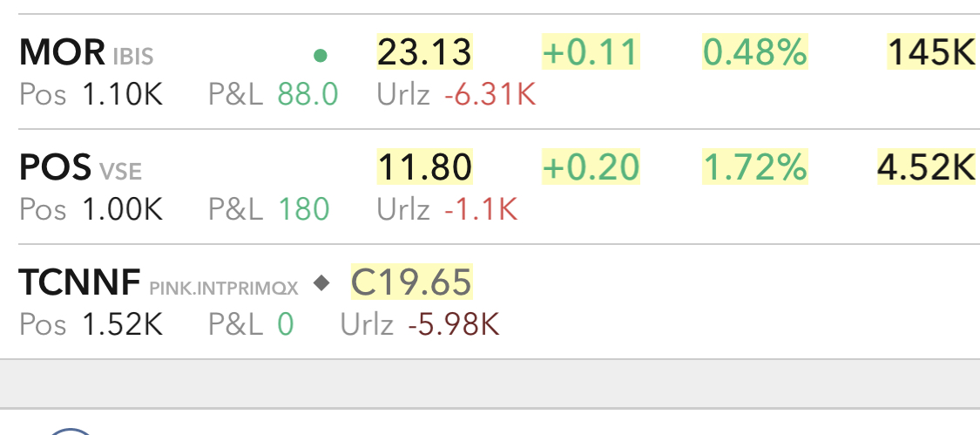Click TCNNF position size 1.52K
This screenshot has height=435, width=980.
tap(122, 324)
